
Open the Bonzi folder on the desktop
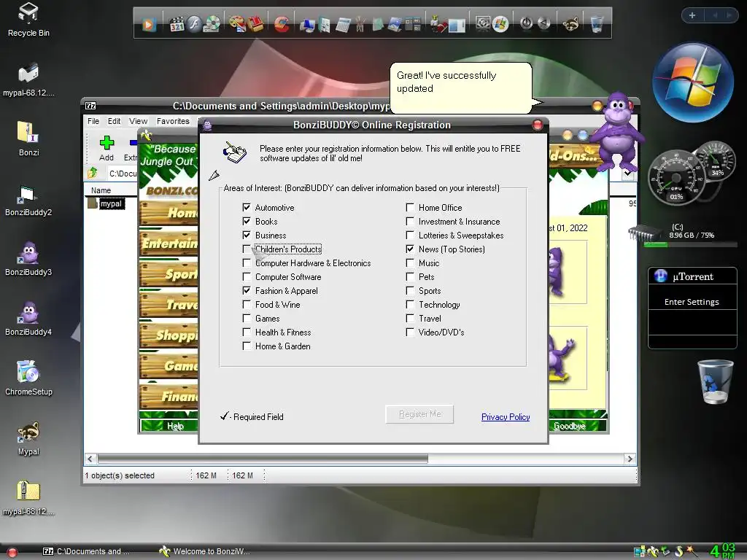pyautogui.click(x=28, y=139)
